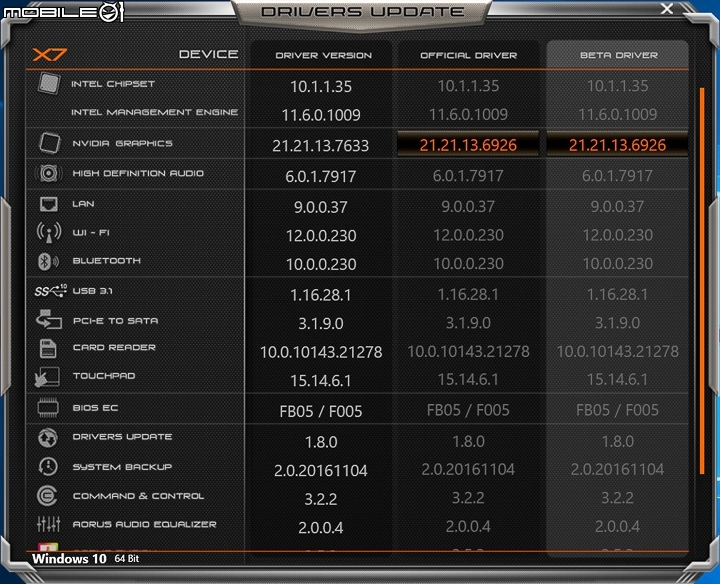This screenshot has width=720, height=584.
Task: Click official Bluetooth driver version 10.0.0.230
Action: [x=468, y=264]
